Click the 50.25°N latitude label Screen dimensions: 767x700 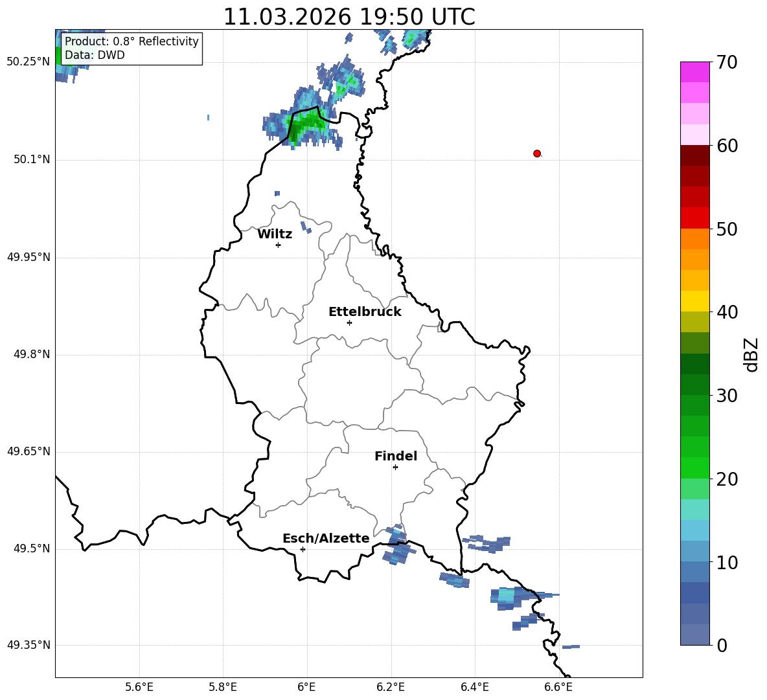click(29, 62)
